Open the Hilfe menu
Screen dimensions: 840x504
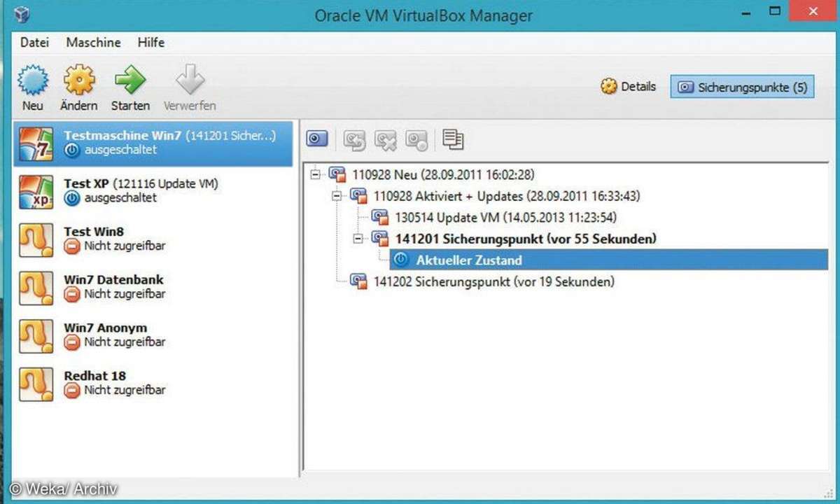tap(151, 42)
